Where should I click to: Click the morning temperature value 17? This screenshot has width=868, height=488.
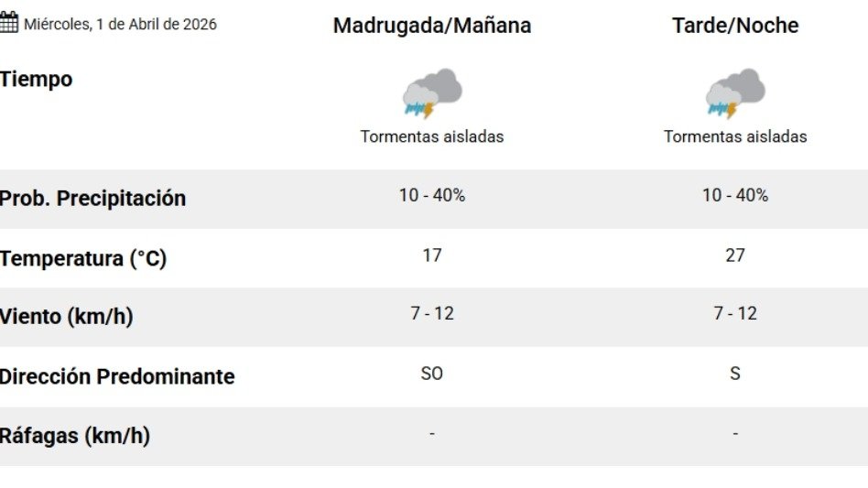tap(432, 255)
